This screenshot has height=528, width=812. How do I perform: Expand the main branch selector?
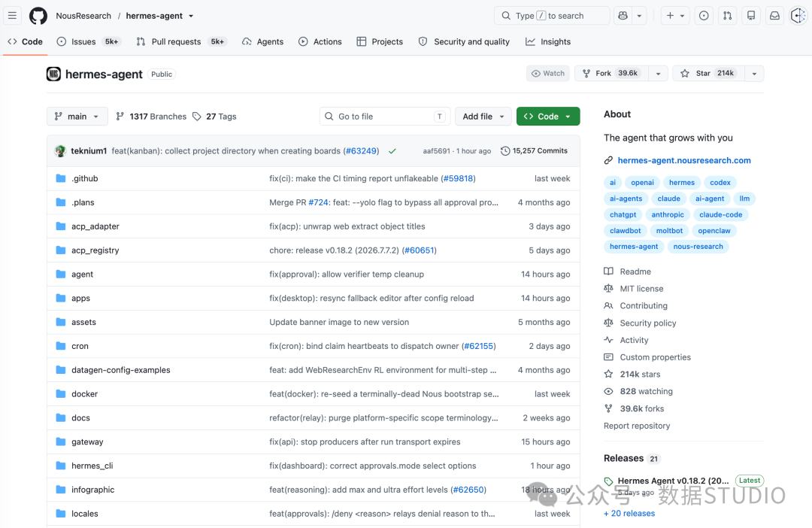pyautogui.click(x=77, y=117)
